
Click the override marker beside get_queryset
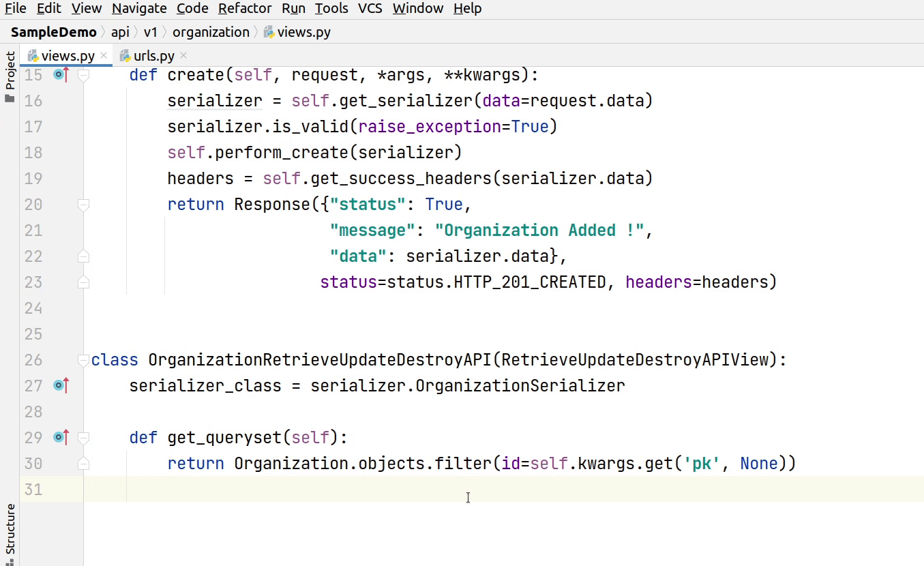coord(61,438)
